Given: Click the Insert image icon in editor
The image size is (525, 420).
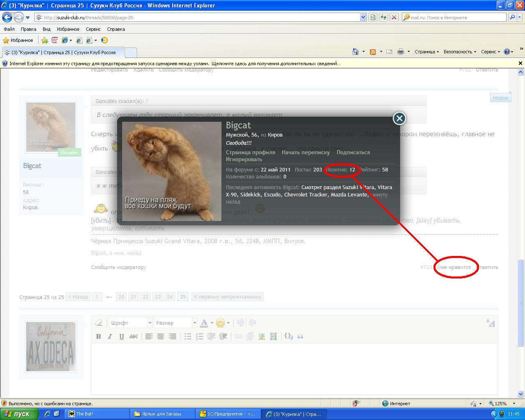Looking at the screenshot, I should click(262, 336).
